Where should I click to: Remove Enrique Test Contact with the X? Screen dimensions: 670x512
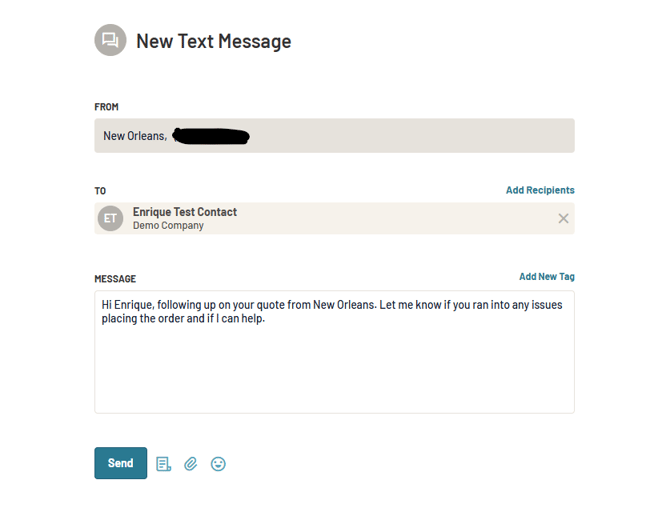click(563, 218)
